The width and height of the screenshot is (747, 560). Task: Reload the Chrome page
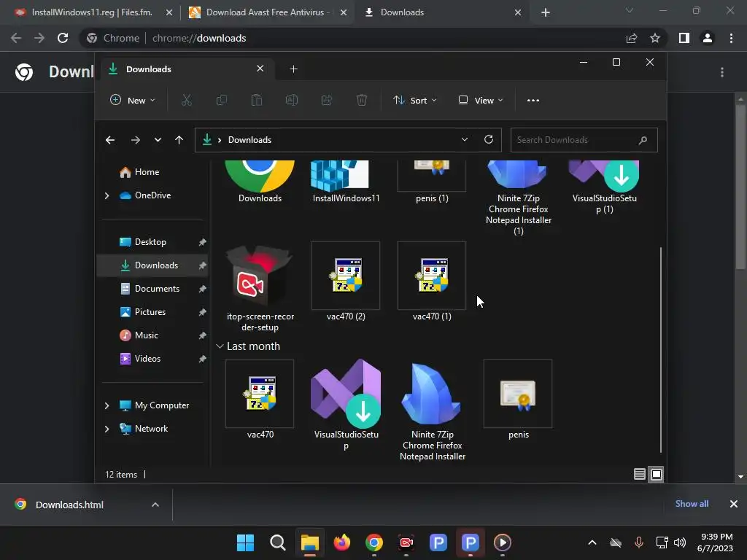pyautogui.click(x=63, y=38)
